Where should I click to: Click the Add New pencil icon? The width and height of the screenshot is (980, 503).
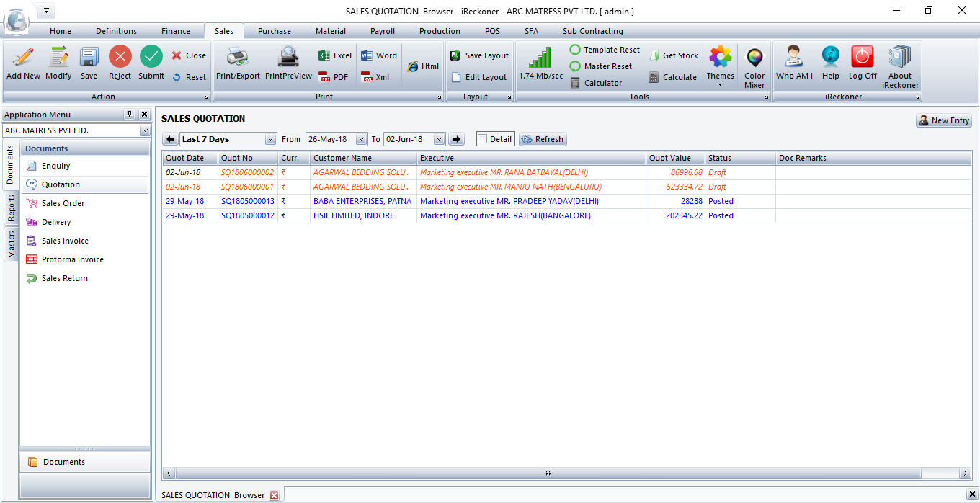coord(23,58)
